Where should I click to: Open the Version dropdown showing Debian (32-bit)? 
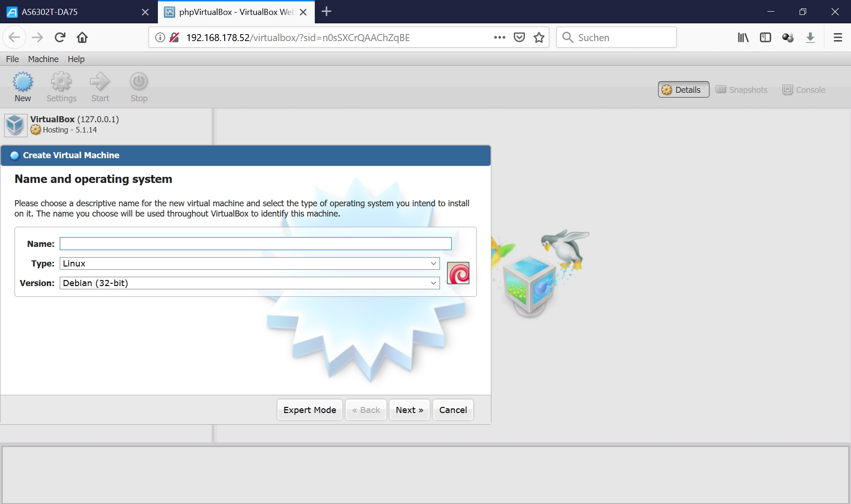point(250,283)
